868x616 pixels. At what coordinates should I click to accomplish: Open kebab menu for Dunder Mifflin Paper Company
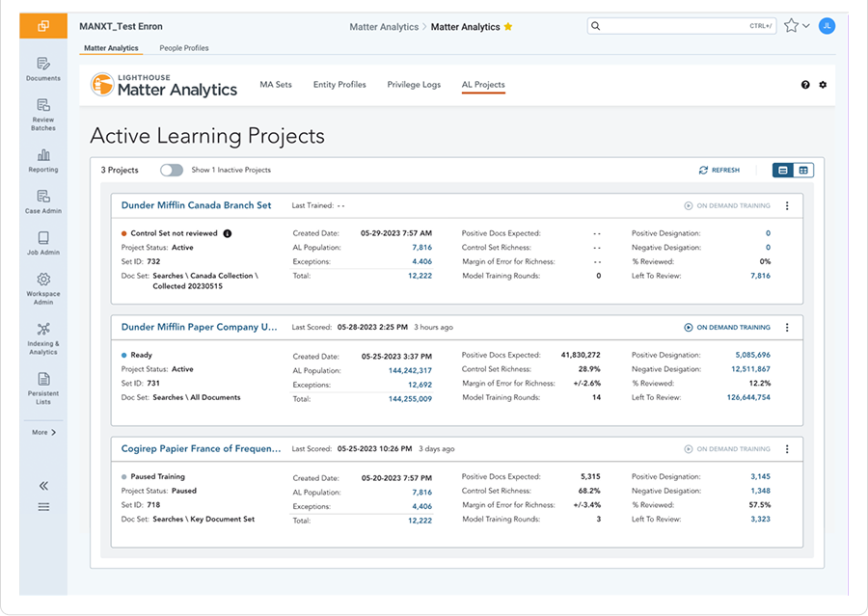click(787, 328)
